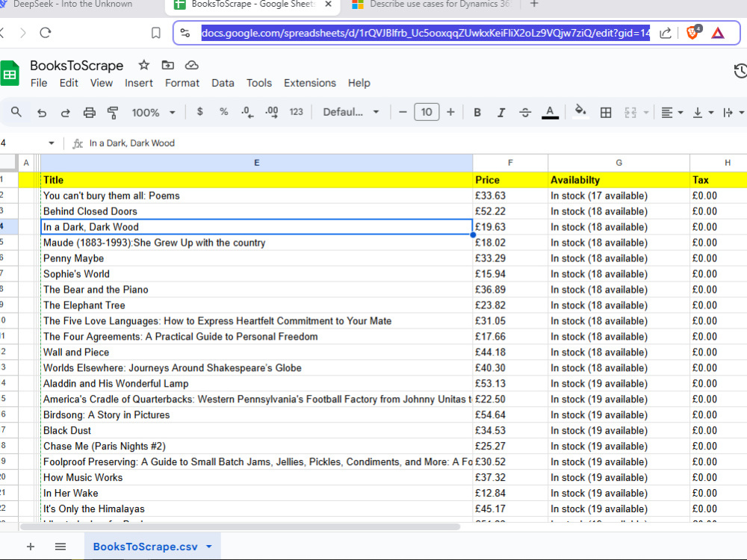Add a new sheet with plus button
Image resolution: width=747 pixels, height=560 pixels.
31,547
